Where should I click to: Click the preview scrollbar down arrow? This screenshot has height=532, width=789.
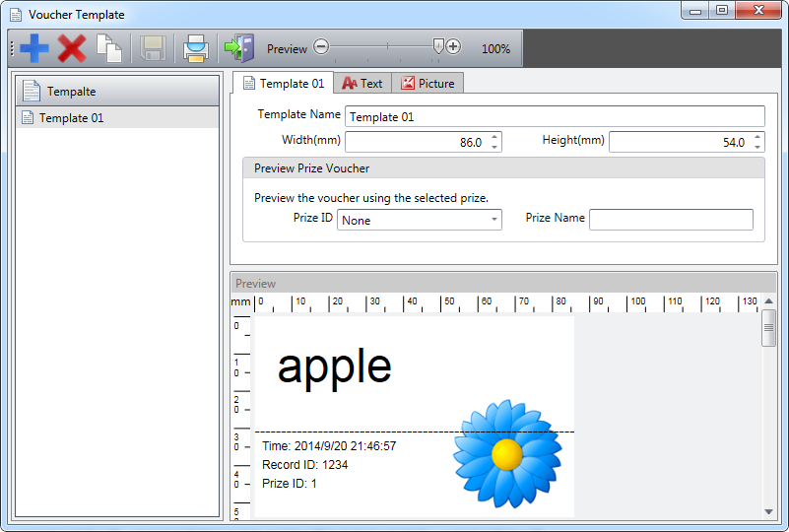coord(769,511)
